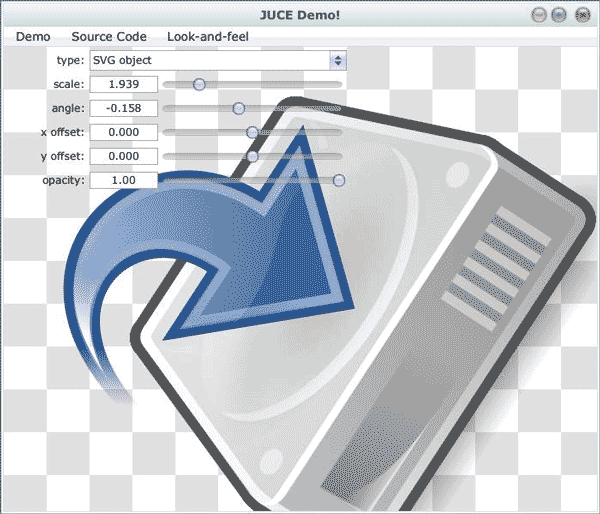Click the y offset slider thumb

coord(252,156)
